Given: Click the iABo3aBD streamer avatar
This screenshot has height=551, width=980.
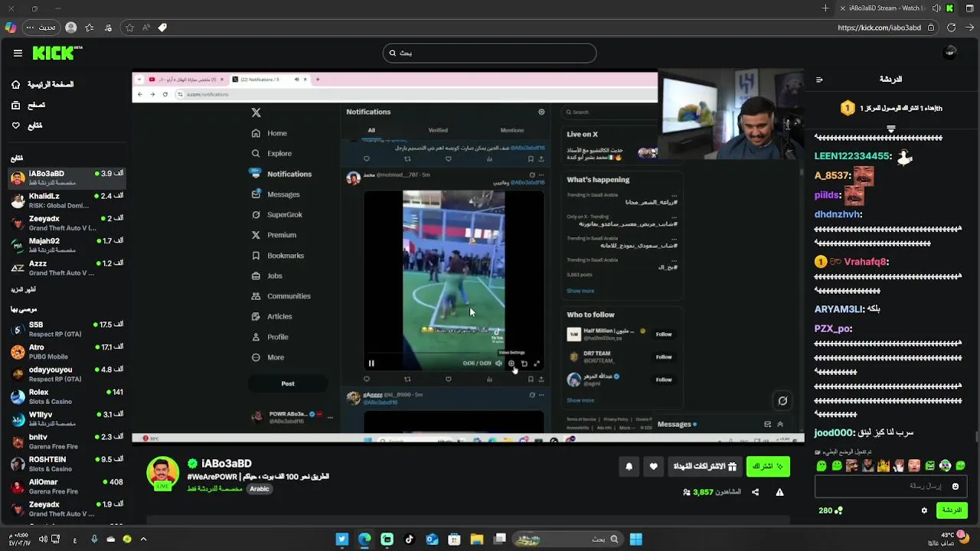Looking at the screenshot, I should pos(162,473).
